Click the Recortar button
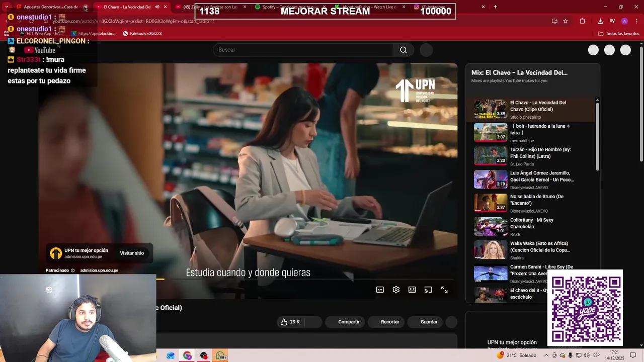 point(386,322)
